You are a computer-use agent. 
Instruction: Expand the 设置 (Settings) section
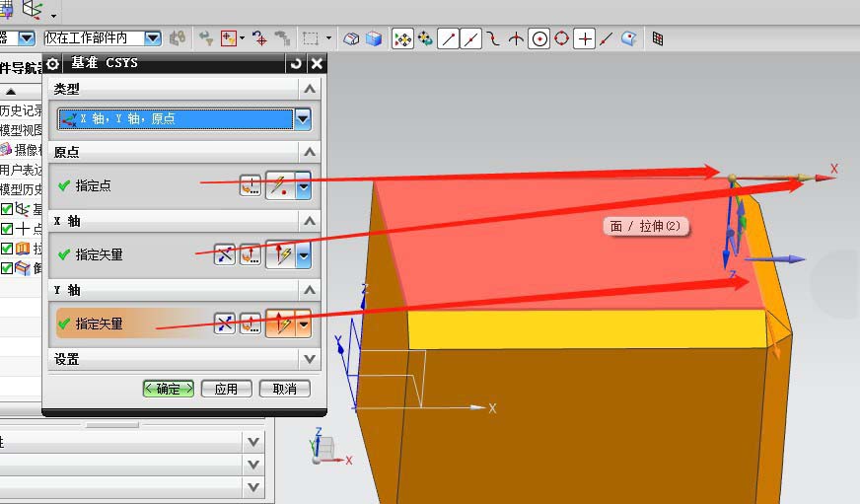(x=310, y=359)
